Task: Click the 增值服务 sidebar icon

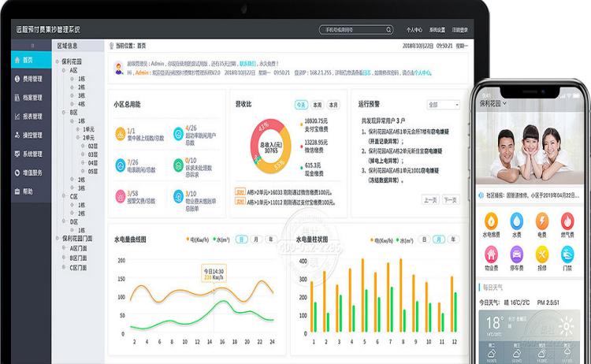Action: pos(17,173)
